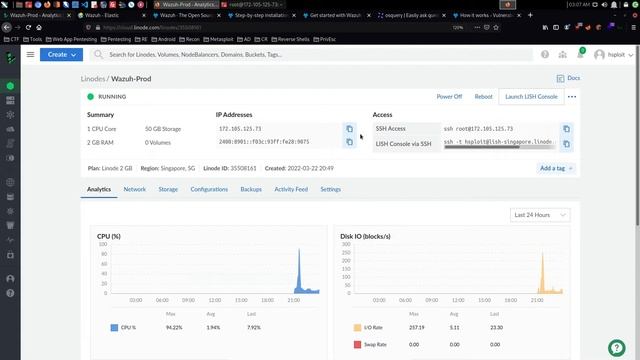The height and width of the screenshot is (360, 640).
Task: Launch LISH Console
Action: [531, 97]
